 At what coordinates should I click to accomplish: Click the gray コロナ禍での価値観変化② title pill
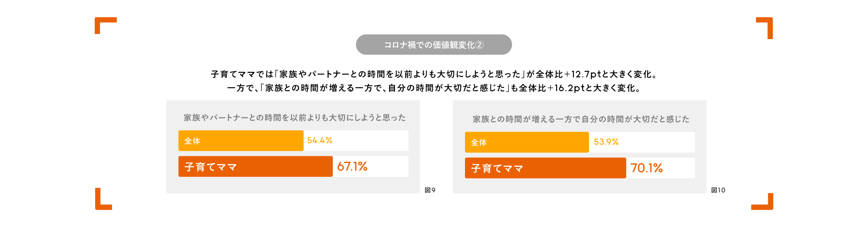[434, 45]
